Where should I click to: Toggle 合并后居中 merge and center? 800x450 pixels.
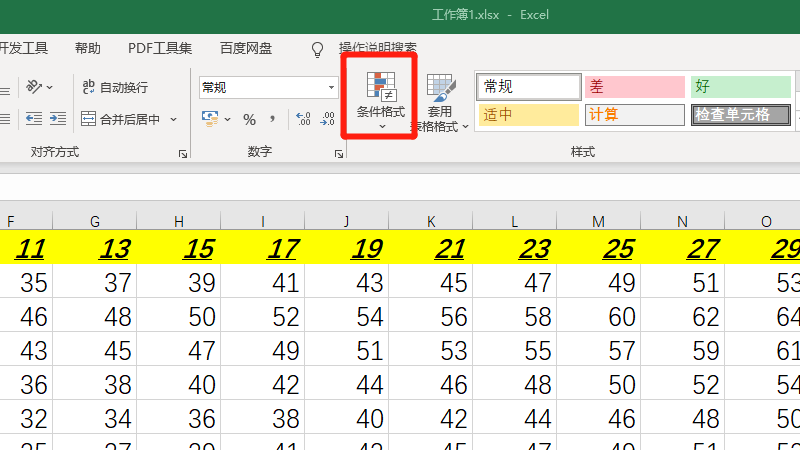point(121,120)
